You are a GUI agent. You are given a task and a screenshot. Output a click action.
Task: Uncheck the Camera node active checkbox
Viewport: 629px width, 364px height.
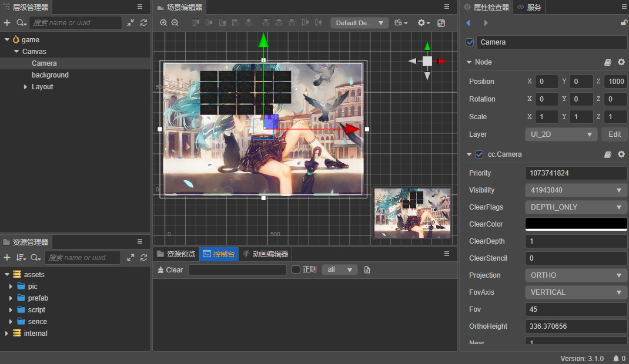pos(470,42)
